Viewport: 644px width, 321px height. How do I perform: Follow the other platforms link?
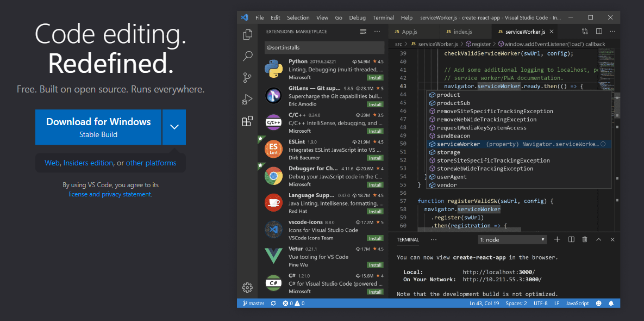(x=151, y=163)
